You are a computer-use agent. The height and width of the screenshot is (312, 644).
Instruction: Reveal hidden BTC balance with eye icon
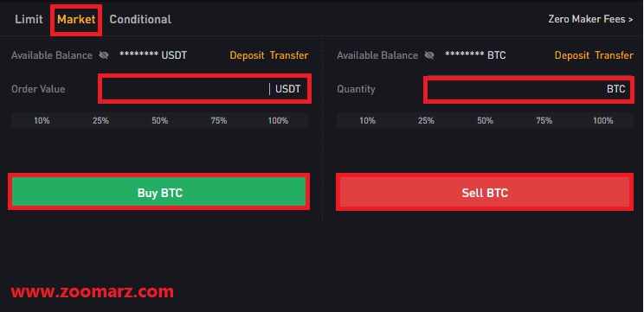click(x=429, y=55)
